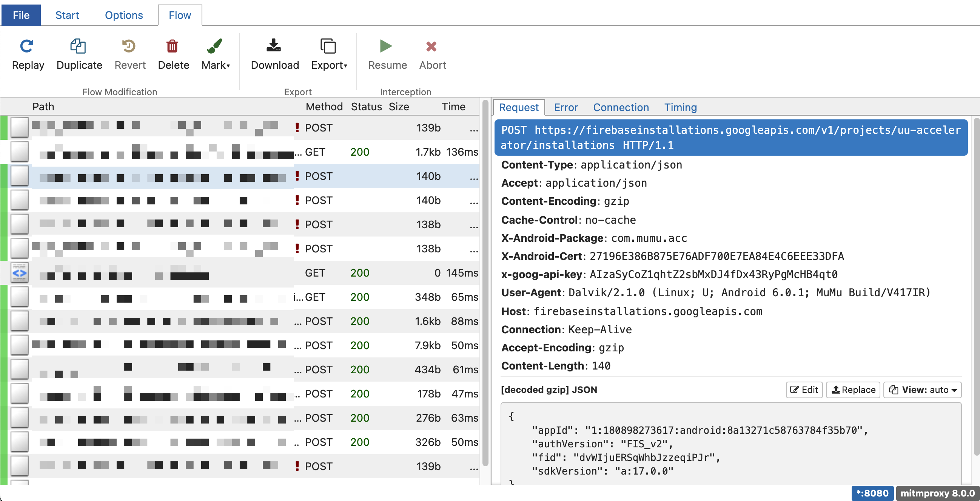
Task: Click the User-Agent header line
Action: tap(716, 293)
